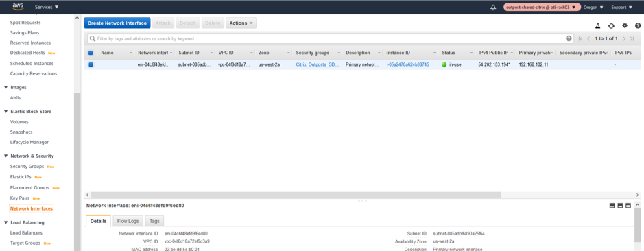Viewport: 644px width, 251px height.
Task: Open Key Pairs in sidebar
Action: pyautogui.click(x=20, y=198)
